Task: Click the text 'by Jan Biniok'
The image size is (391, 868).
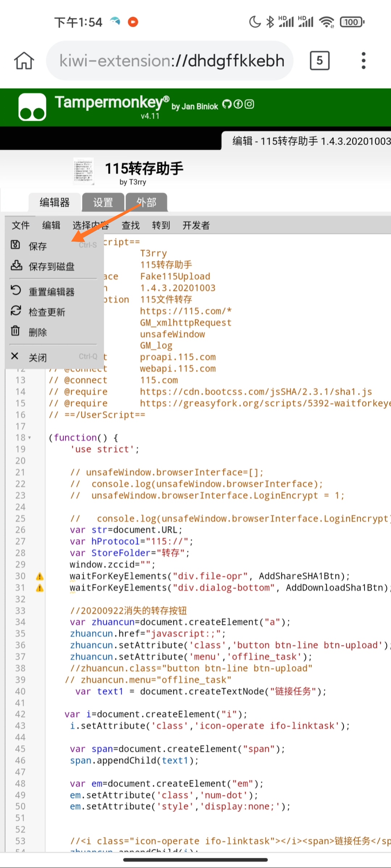Action: (195, 106)
